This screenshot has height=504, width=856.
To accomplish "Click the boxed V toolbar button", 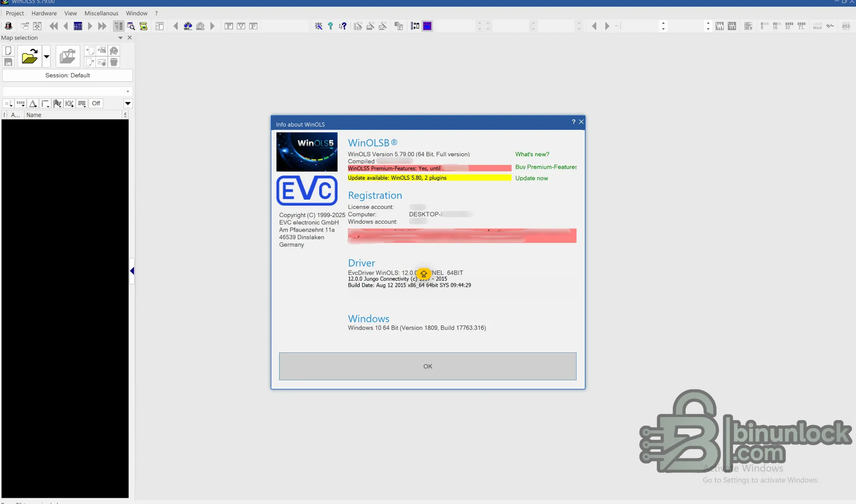I will point(241,26).
